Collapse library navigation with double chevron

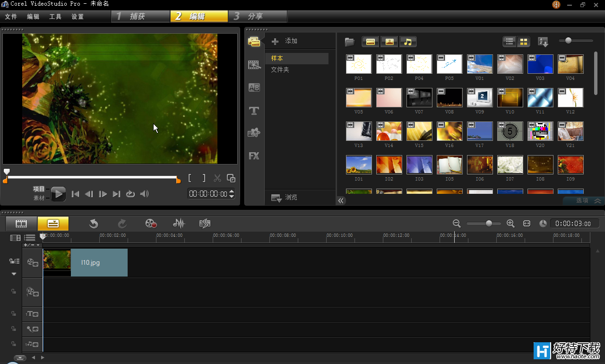341,200
